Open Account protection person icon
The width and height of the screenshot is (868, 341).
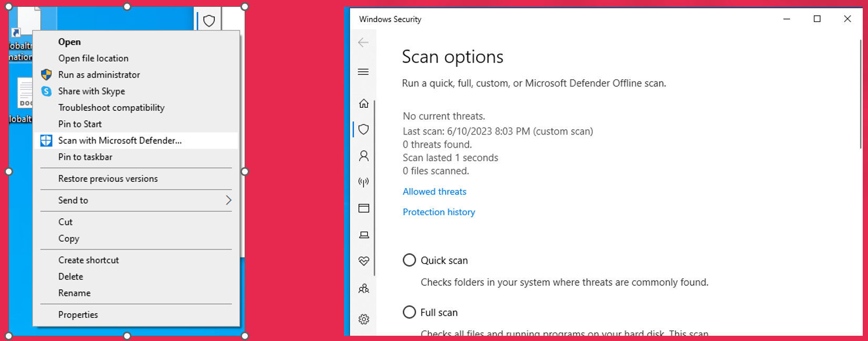[x=364, y=156]
